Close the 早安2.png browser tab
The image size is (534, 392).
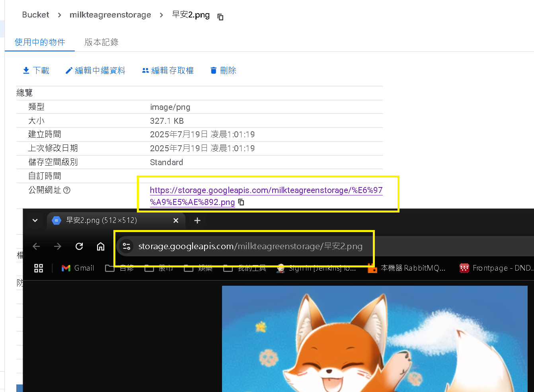pyautogui.click(x=176, y=220)
